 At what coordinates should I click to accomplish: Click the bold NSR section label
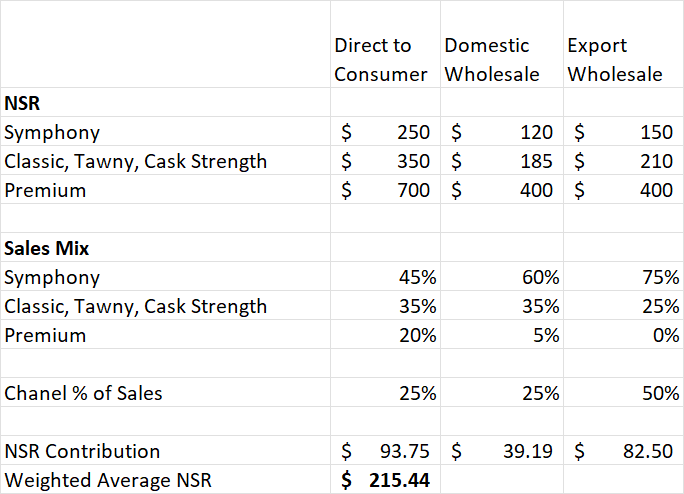pyautogui.click(x=22, y=103)
